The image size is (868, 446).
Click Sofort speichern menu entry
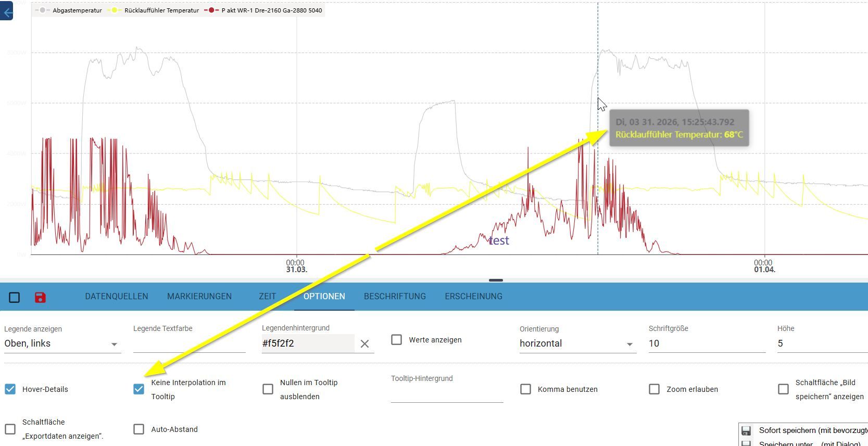point(804,430)
